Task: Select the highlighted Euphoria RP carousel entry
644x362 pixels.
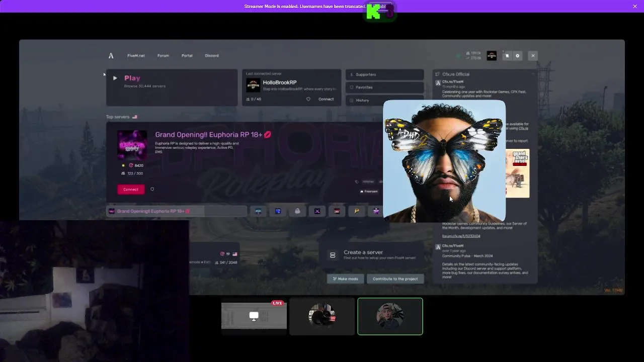Action: 176,211
